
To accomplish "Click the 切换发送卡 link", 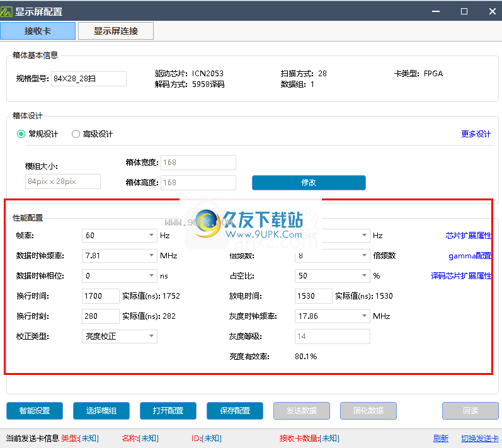I will pyautogui.click(x=480, y=439).
